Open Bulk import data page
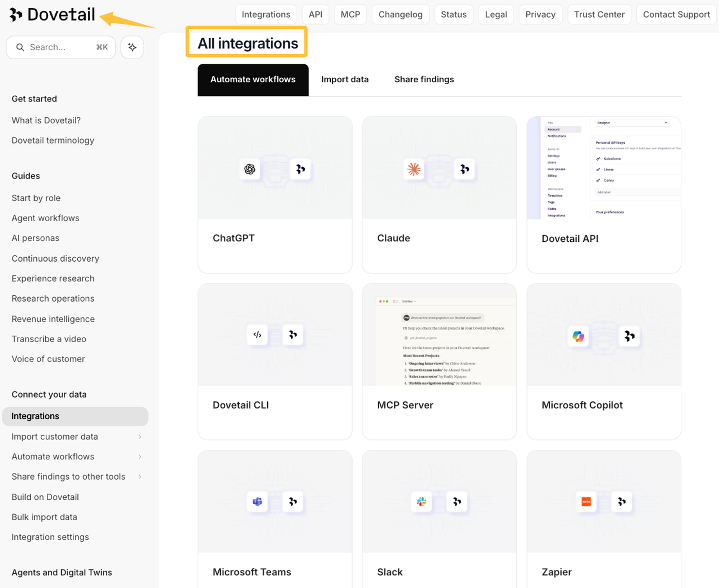This screenshot has height=588, width=719. [x=44, y=517]
